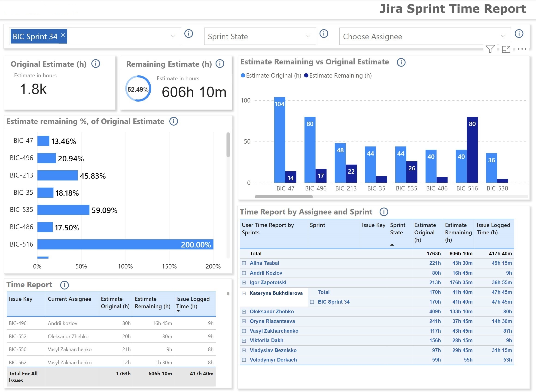Sort by Sprint State column header
This screenshot has width=536, height=392.
coord(397,229)
